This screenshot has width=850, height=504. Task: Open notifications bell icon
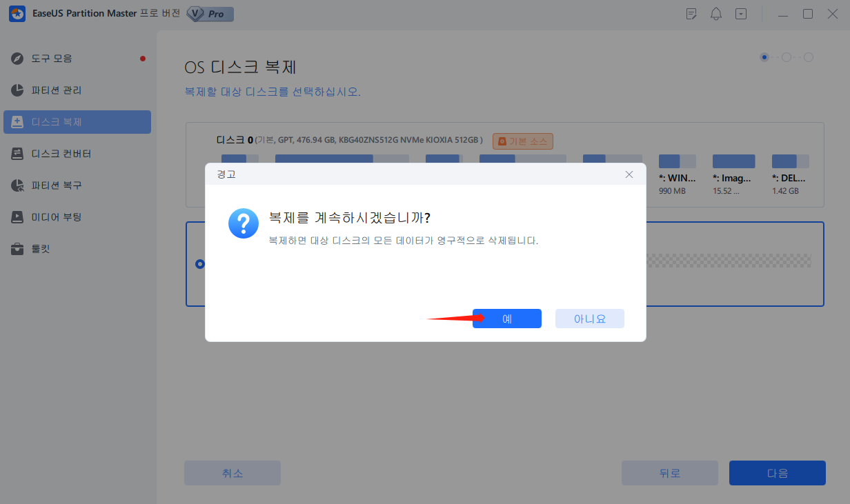(716, 14)
